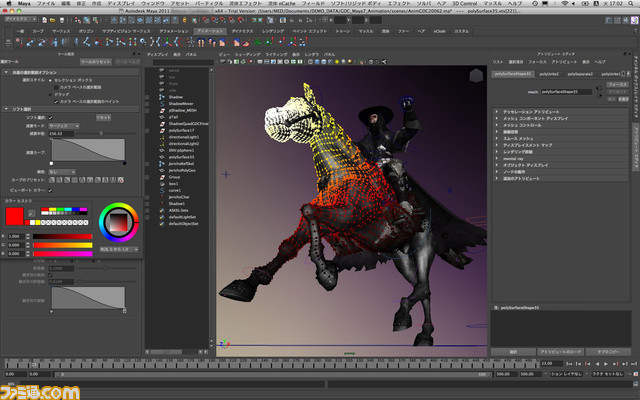Click the paint skin weights shelf icon

[x=247, y=42]
